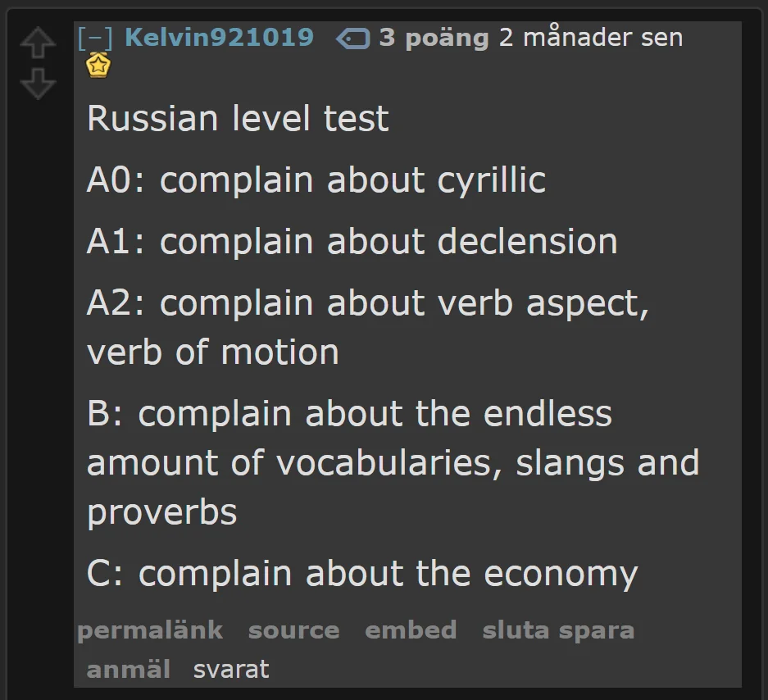The height and width of the screenshot is (700, 768).
Task: Click the svarat reply label
Action: click(x=231, y=669)
